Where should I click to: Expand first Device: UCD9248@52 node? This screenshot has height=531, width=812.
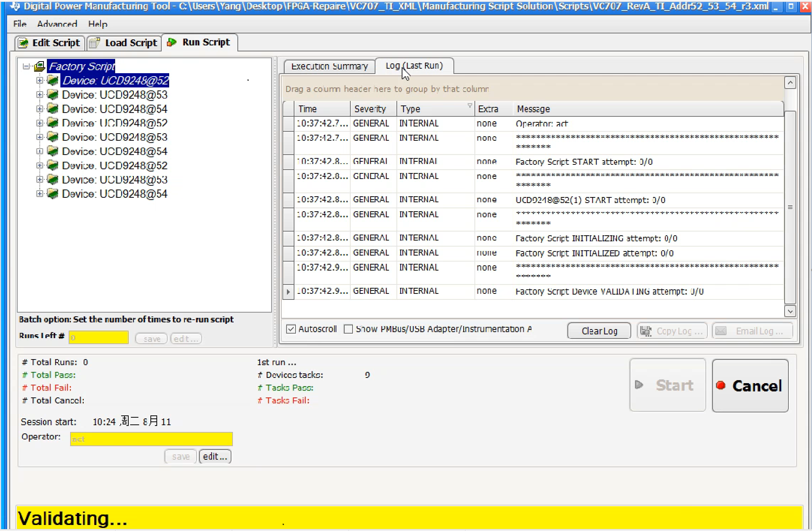pos(39,80)
